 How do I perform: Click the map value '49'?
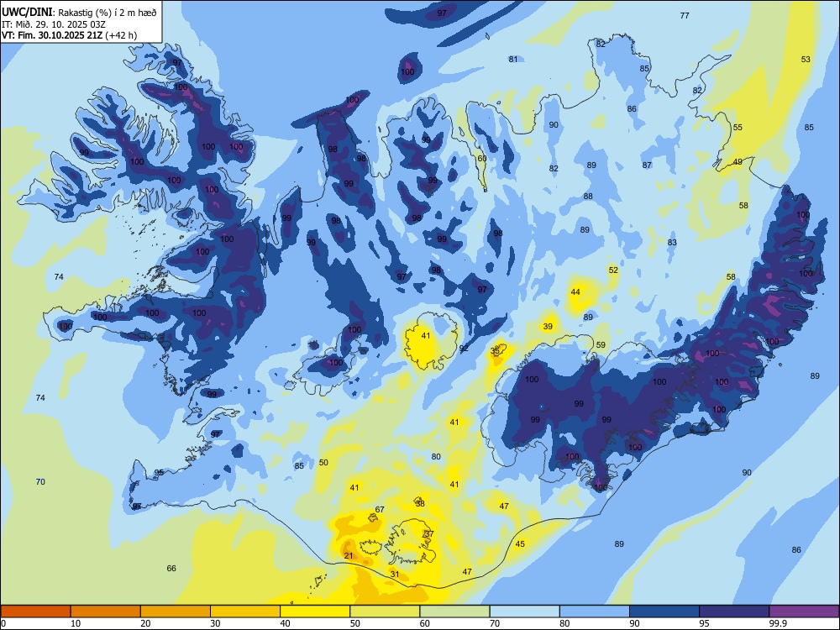(738, 162)
